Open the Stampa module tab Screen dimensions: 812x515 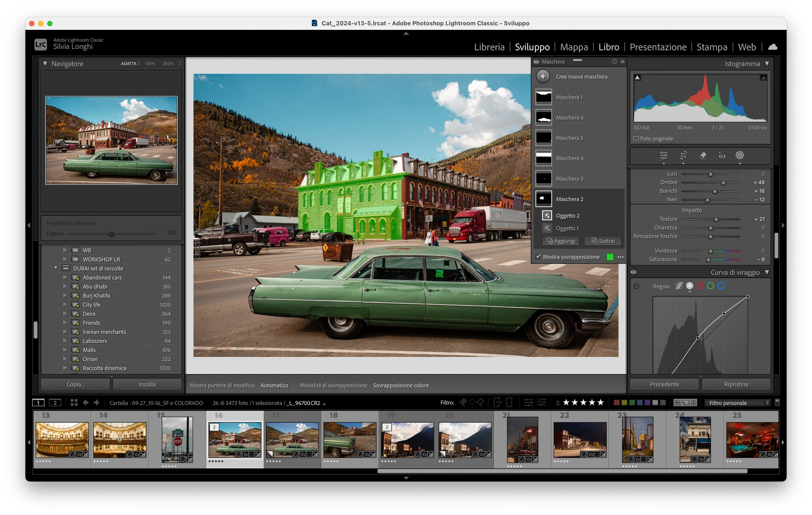[x=712, y=47]
